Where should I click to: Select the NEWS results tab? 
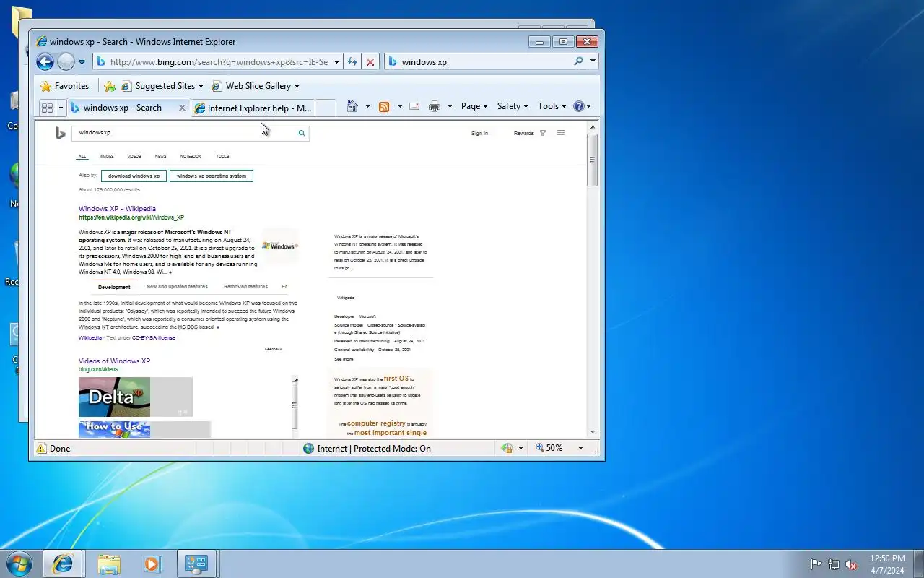pyautogui.click(x=160, y=156)
